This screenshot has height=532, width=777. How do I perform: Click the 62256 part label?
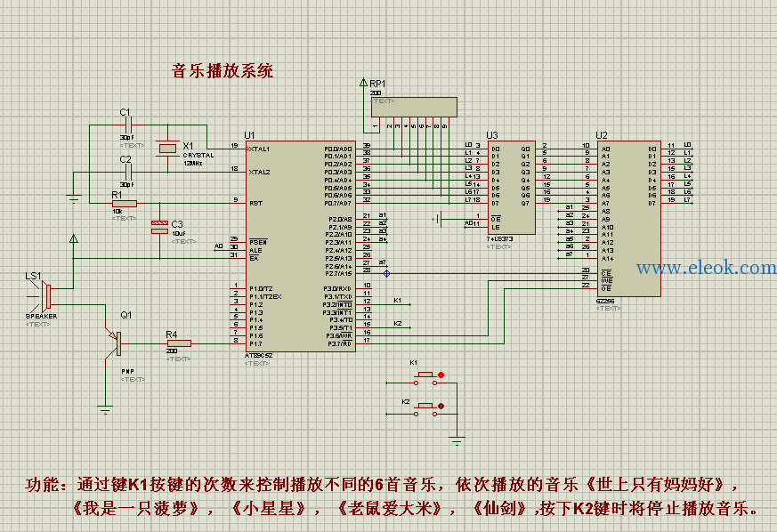pos(605,301)
